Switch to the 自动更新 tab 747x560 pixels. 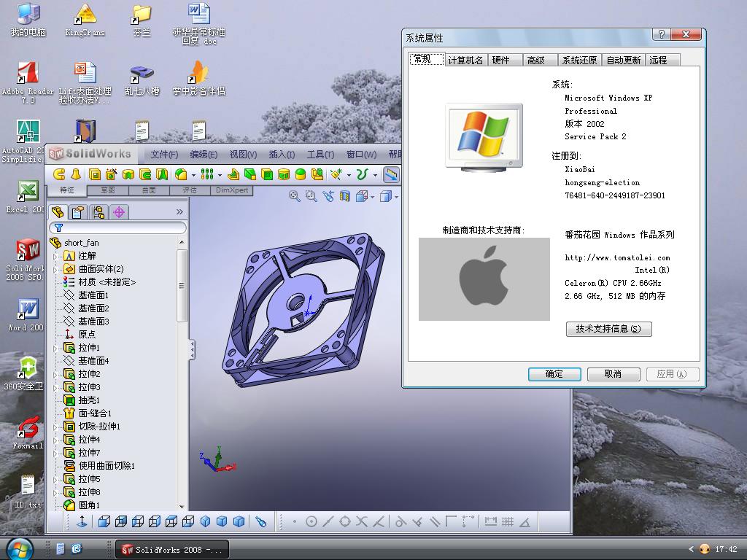click(623, 60)
